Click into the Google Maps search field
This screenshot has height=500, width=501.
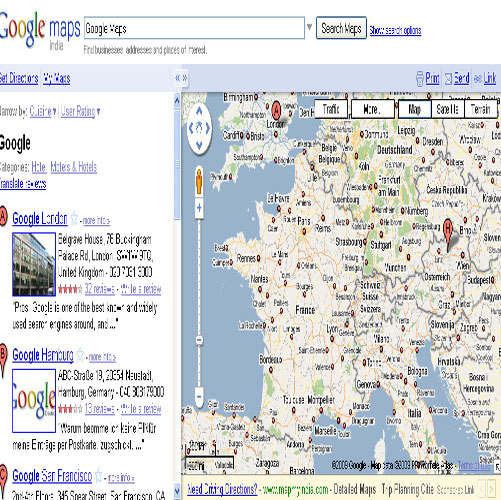pos(194,28)
